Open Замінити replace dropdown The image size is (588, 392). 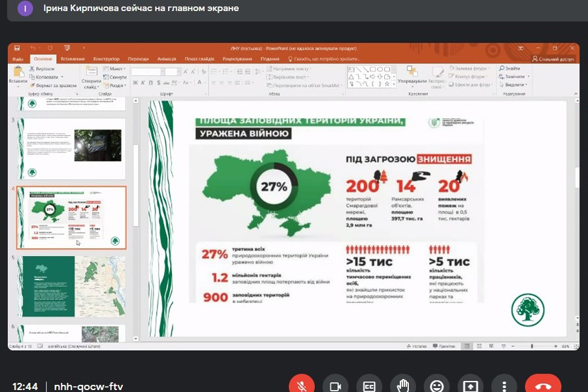tap(514, 76)
